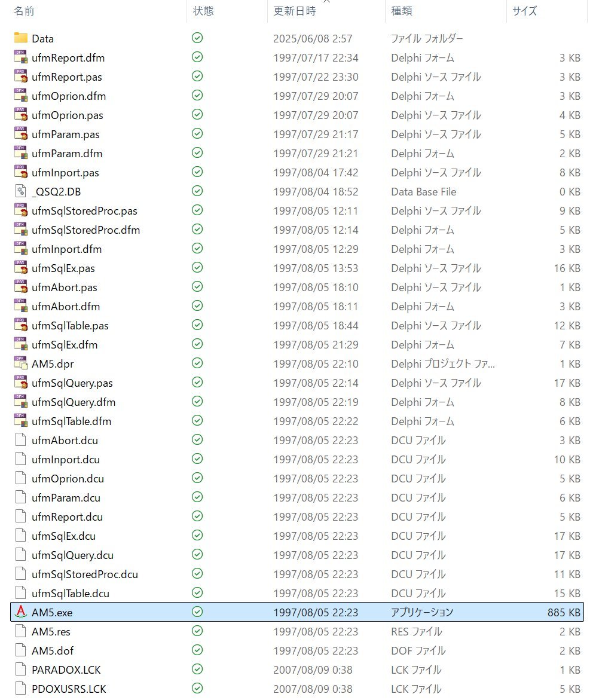The width and height of the screenshot is (596, 700).
Task: Select file name AM5.res
Action: click(x=51, y=632)
